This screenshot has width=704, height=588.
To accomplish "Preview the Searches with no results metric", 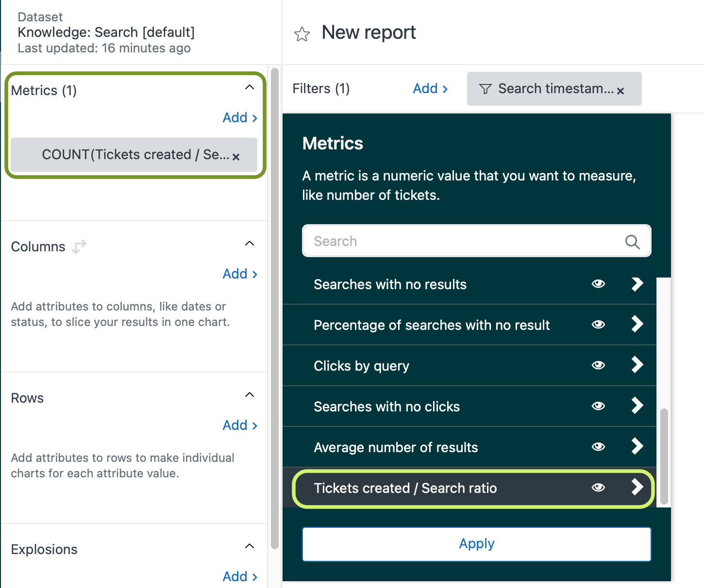I will point(598,284).
